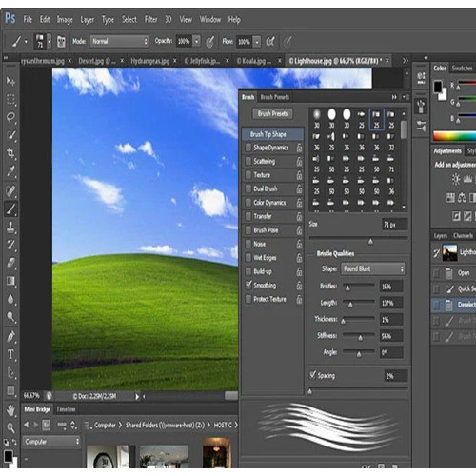Open the brush preset picker arrow
Screen dimensions: 476x476
coord(49,42)
